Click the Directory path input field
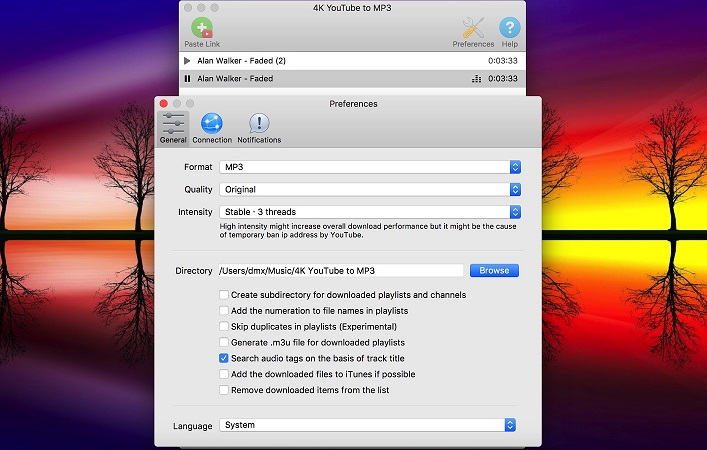 tap(340, 270)
